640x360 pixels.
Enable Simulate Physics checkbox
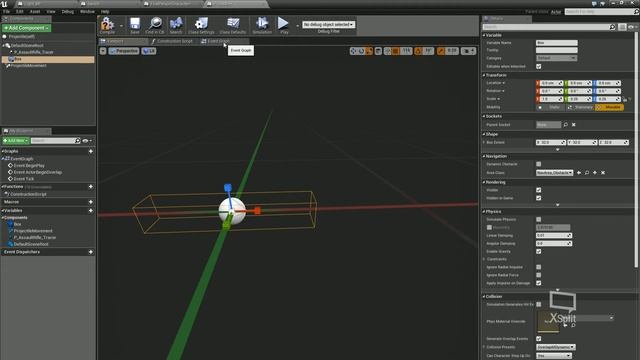[538, 220]
